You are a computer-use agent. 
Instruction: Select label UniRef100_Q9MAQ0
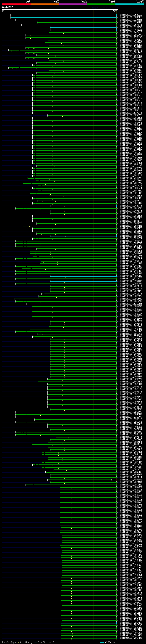(131, 233)
